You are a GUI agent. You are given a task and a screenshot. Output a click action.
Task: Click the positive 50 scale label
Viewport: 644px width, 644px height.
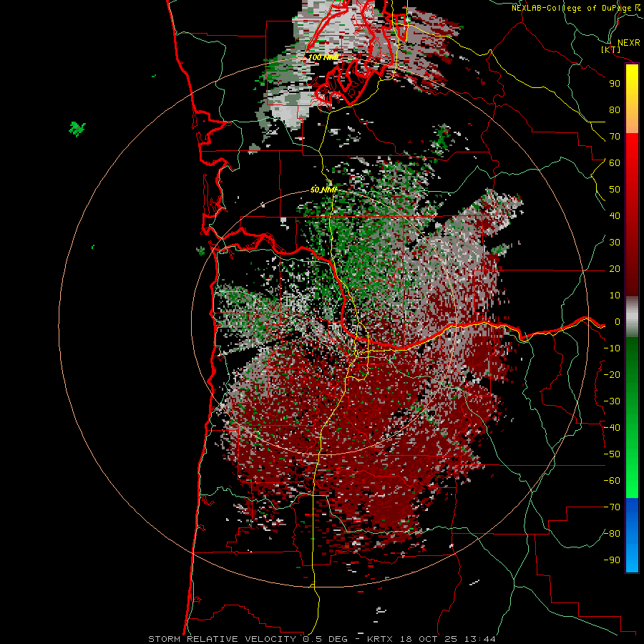tap(615, 190)
